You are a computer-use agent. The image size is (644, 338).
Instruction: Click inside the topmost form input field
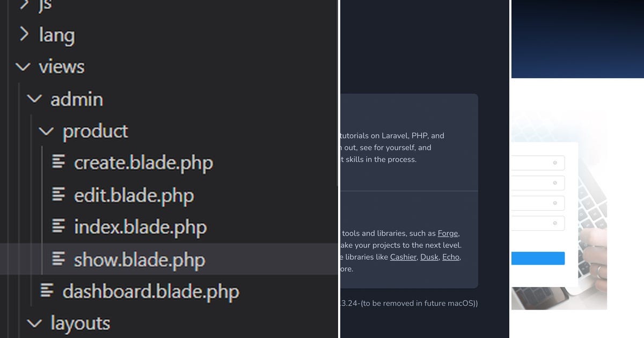pyautogui.click(x=537, y=163)
